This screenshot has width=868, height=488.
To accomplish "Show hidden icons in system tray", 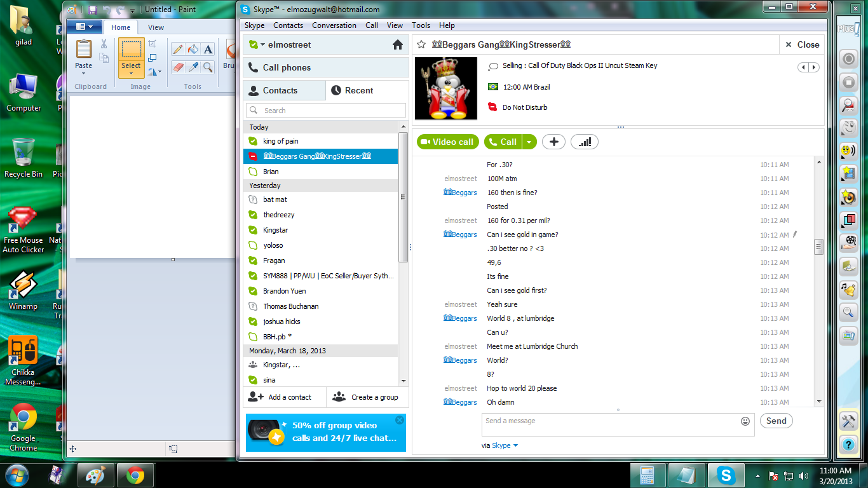I will 757,475.
